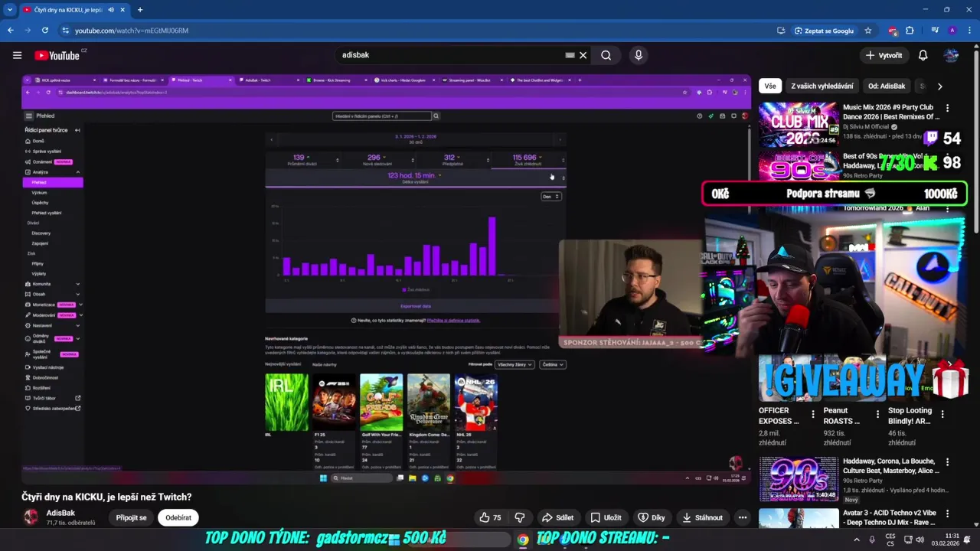980x551 pixels.
Task: Open the Chrome tab search dropdown
Action: pyautogui.click(x=10, y=10)
